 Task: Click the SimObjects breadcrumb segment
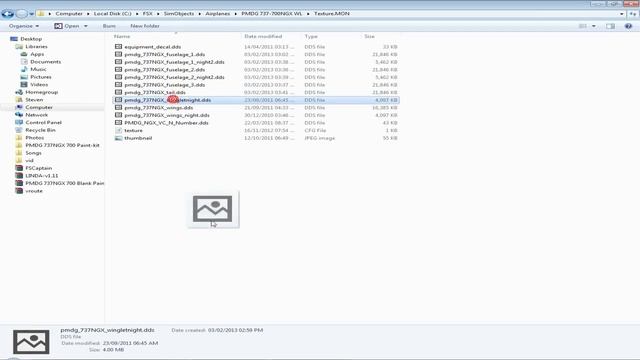pos(179,13)
